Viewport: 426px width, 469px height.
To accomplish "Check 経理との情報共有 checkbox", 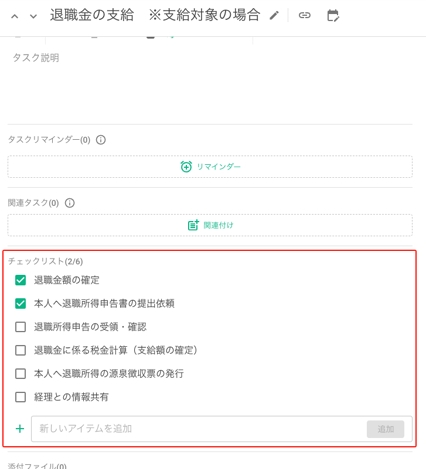I will coord(20,397).
